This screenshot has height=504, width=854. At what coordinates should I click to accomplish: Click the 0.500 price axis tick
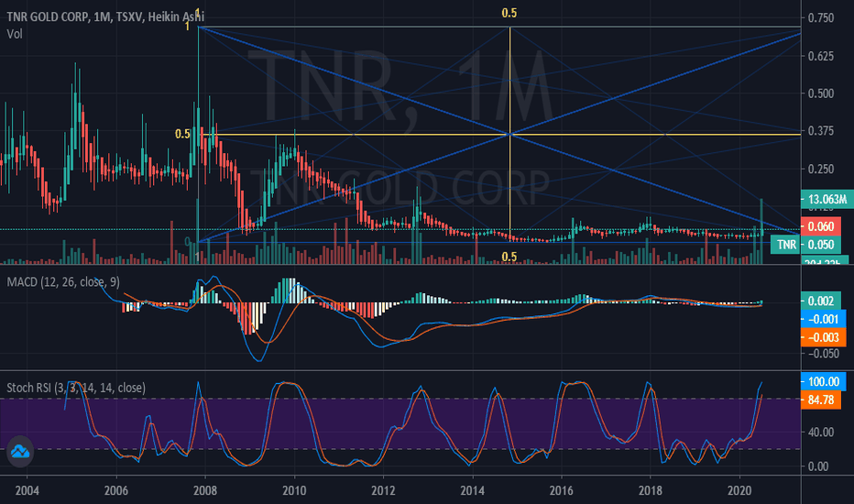pos(821,93)
